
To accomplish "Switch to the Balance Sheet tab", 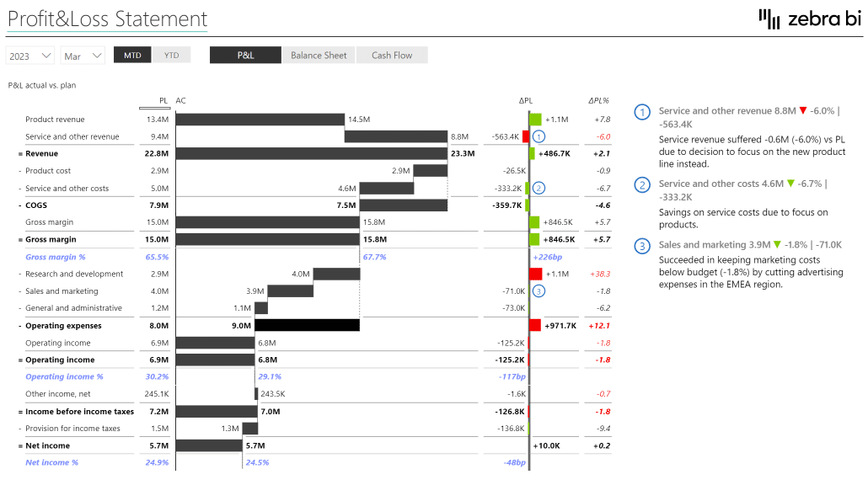I will point(319,55).
